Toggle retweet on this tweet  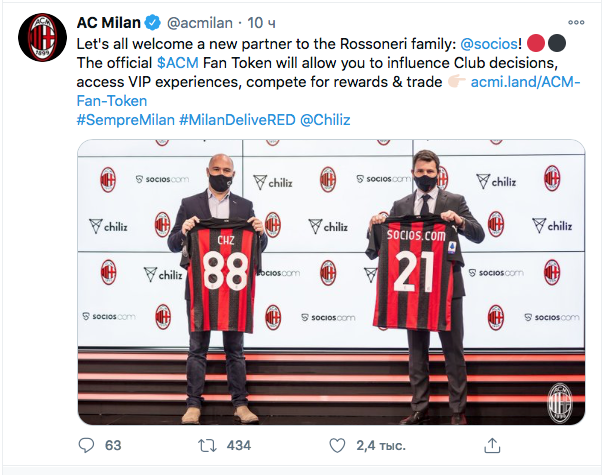[205, 444]
